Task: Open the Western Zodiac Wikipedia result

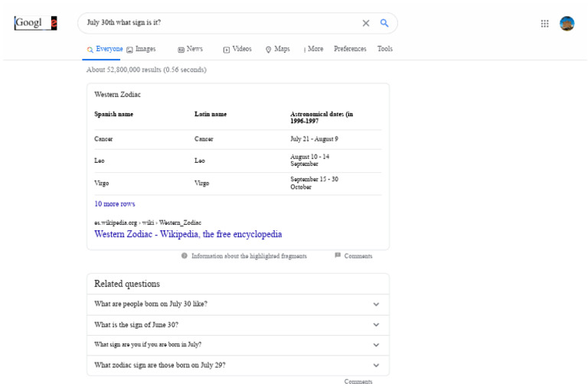Action: tap(188, 234)
